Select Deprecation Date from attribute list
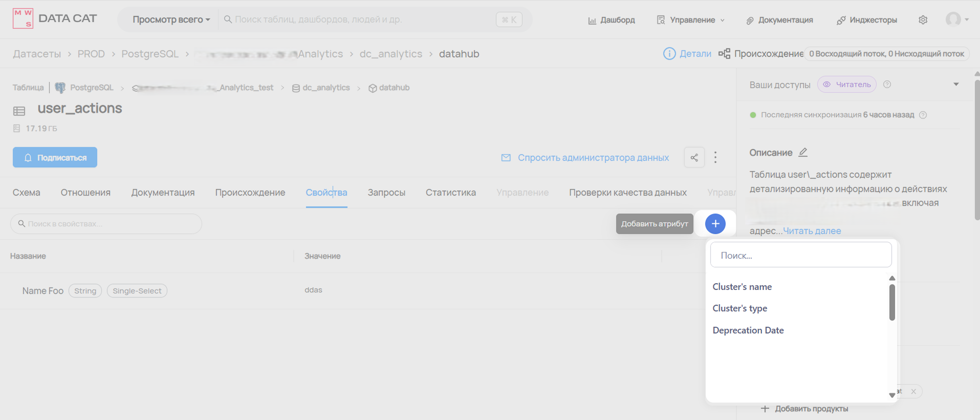Screen dimensions: 980x420 coord(748,331)
